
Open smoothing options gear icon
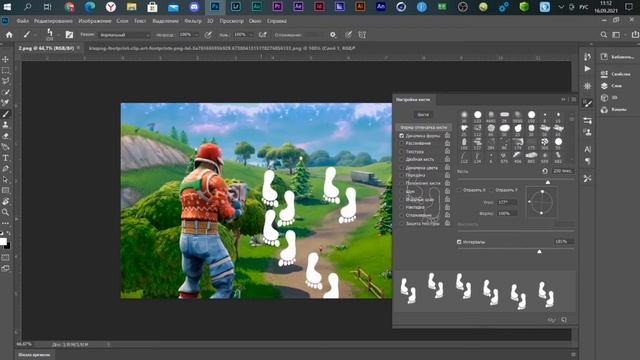[333, 35]
